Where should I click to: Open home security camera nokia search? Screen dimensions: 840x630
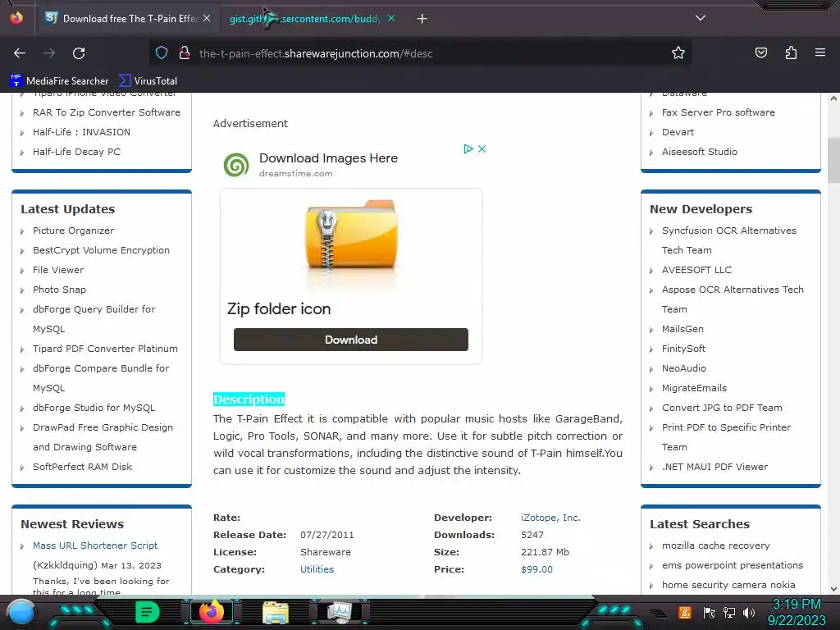(728, 585)
